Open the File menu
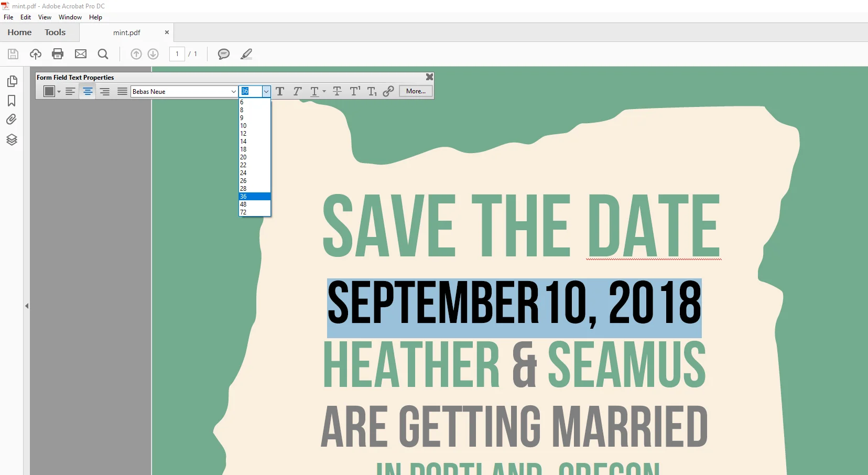 click(8, 17)
